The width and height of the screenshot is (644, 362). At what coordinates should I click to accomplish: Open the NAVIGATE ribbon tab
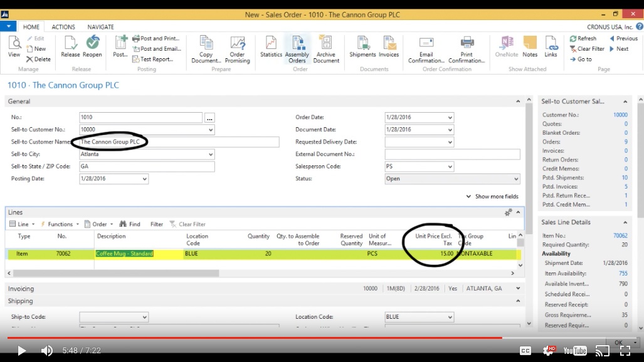coord(100,27)
